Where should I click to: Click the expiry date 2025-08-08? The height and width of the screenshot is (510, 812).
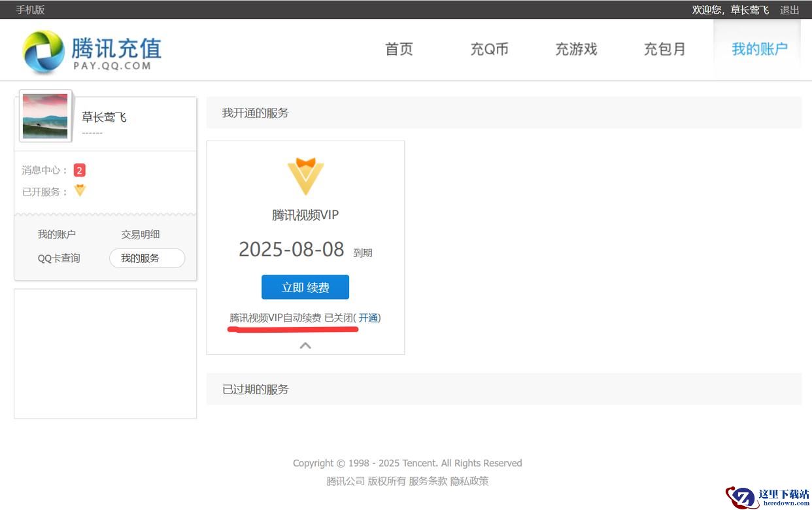click(291, 249)
